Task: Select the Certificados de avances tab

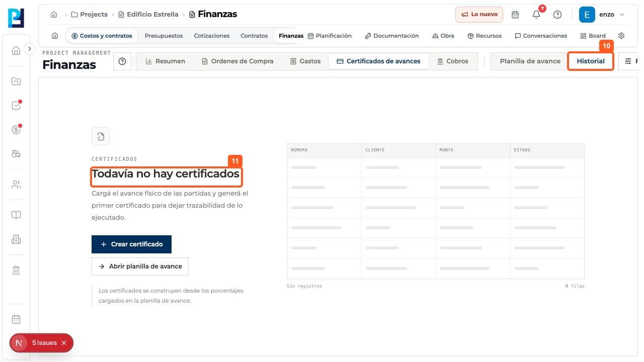Action: [x=378, y=61]
